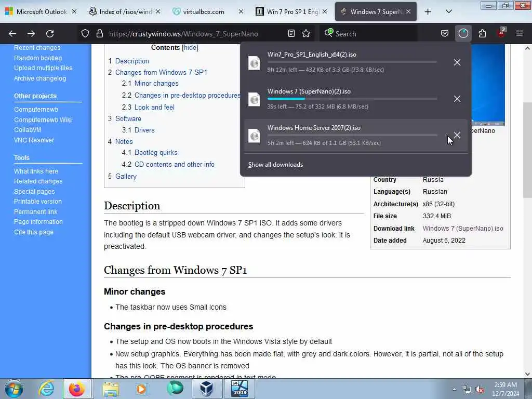This screenshot has width=532, height=399.
Task: Open Windows Start menu
Action: pyautogui.click(x=14, y=389)
